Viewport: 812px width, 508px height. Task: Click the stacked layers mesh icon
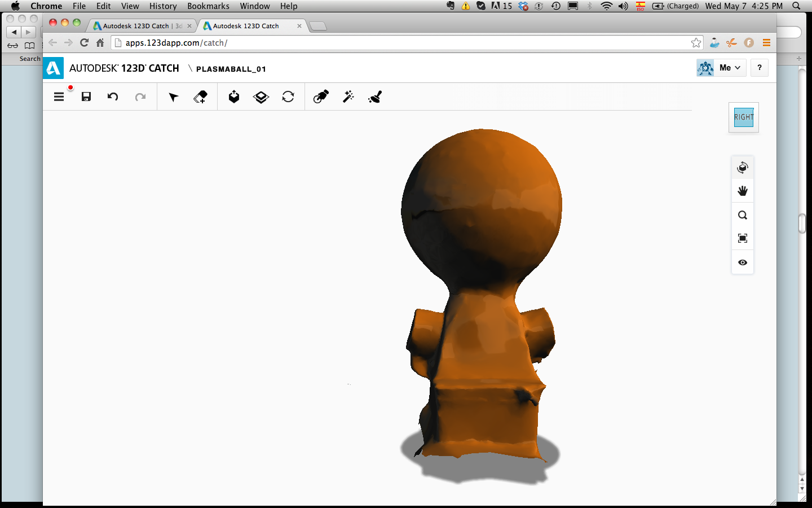261,97
